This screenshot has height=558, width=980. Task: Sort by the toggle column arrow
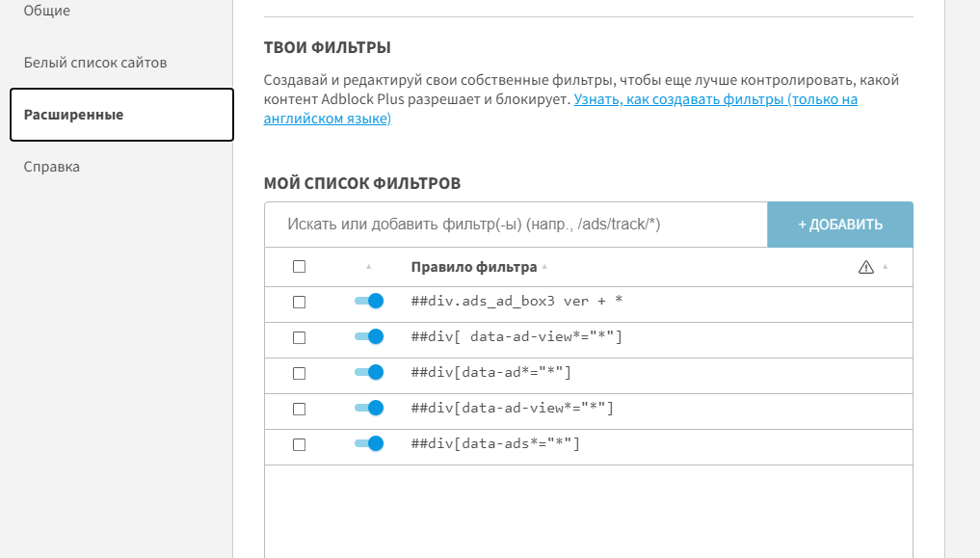[x=368, y=267]
